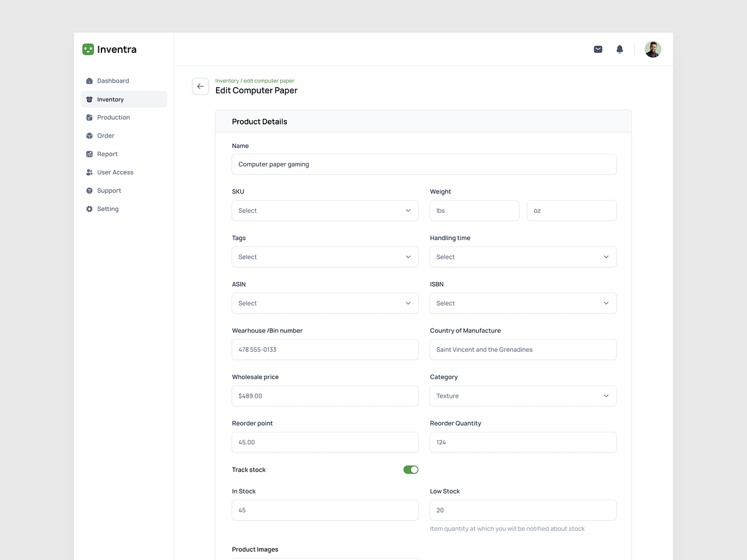The height and width of the screenshot is (560, 747).
Task: Click the Inventra logo icon
Action: coord(88,49)
